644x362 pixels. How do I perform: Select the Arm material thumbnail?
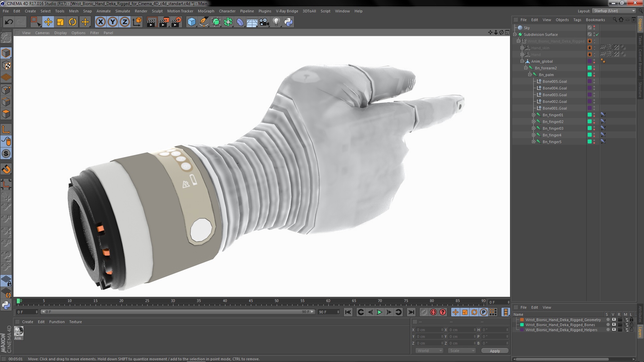pos(18,331)
